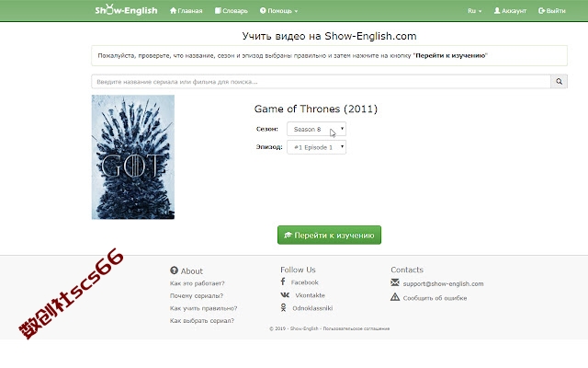Open the Пользовательское соглашение link
This screenshot has height=368, width=588.
point(356,328)
